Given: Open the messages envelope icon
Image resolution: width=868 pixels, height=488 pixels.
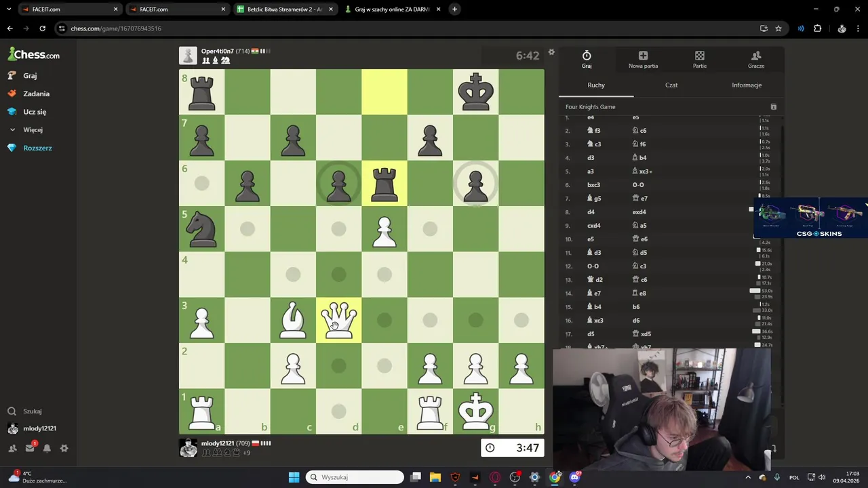Looking at the screenshot, I should (x=30, y=448).
